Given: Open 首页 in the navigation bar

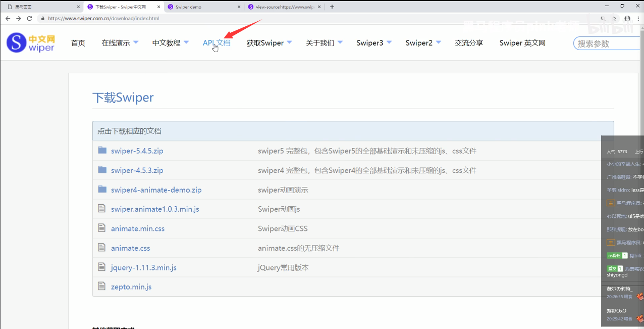Looking at the screenshot, I should [78, 43].
